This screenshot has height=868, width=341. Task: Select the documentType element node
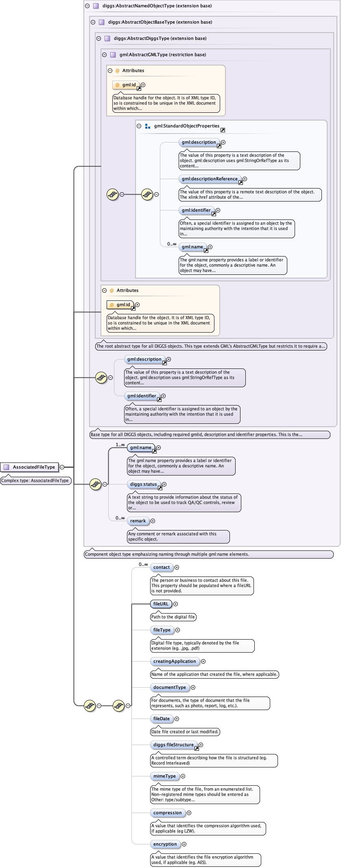coord(169,687)
